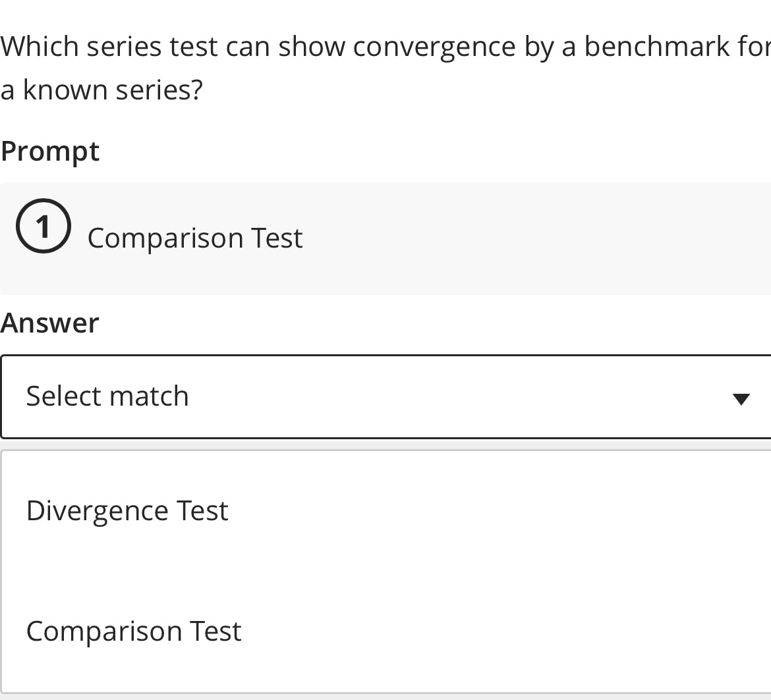Screen dimensions: 771x700
Task: Click inside the Select match field
Action: pos(264,396)
